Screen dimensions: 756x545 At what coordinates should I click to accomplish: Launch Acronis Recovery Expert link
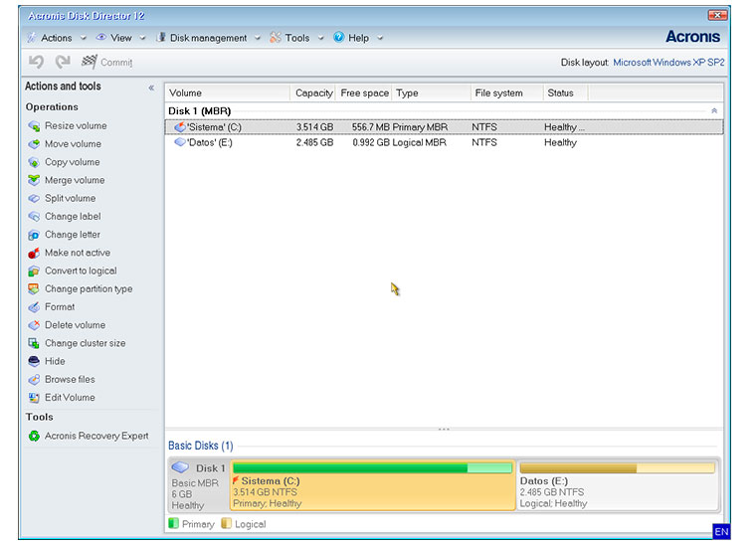coord(96,436)
